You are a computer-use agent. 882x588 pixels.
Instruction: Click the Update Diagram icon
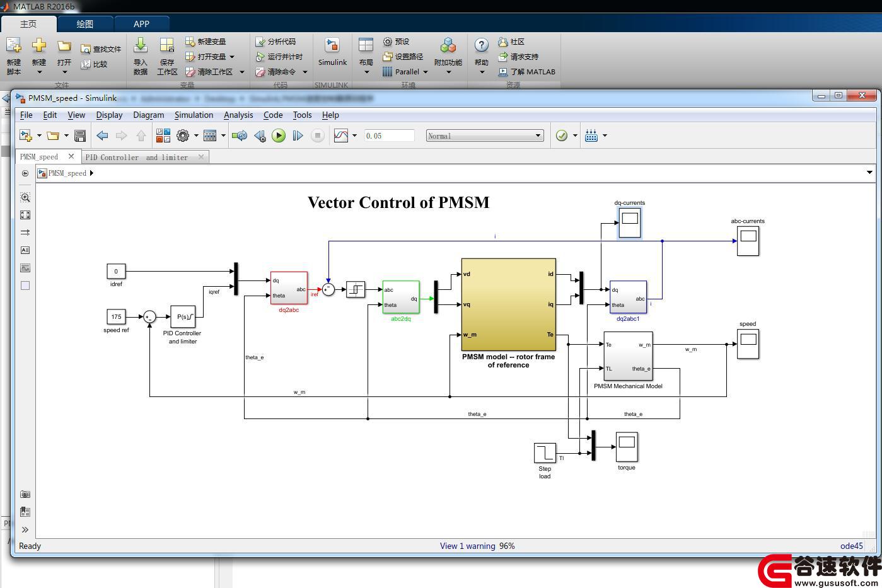click(240, 135)
